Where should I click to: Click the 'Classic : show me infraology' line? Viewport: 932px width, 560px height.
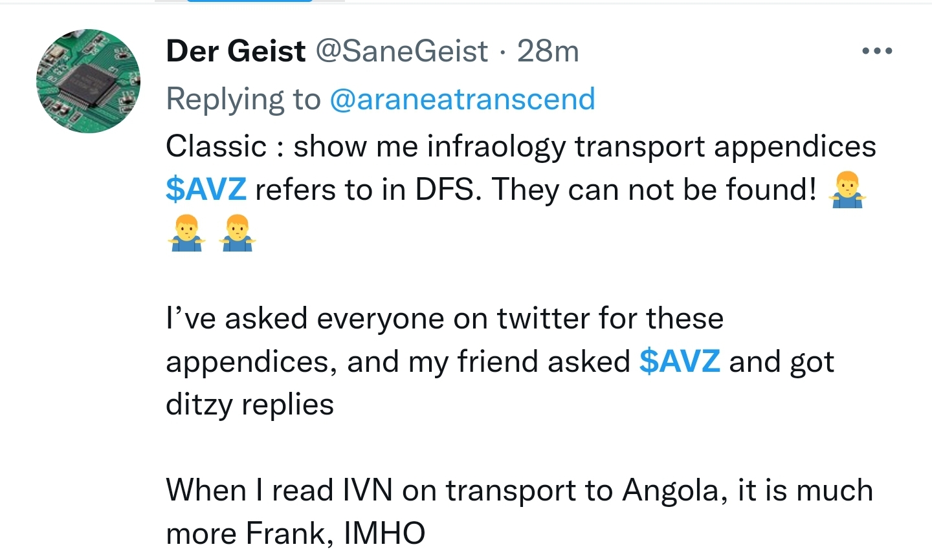click(x=520, y=147)
